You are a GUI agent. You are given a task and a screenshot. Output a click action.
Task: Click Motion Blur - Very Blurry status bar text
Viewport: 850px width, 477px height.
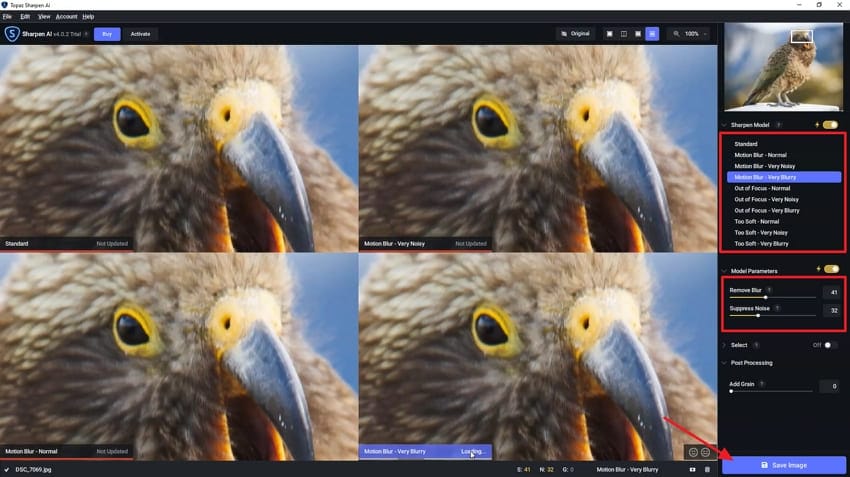(627, 469)
